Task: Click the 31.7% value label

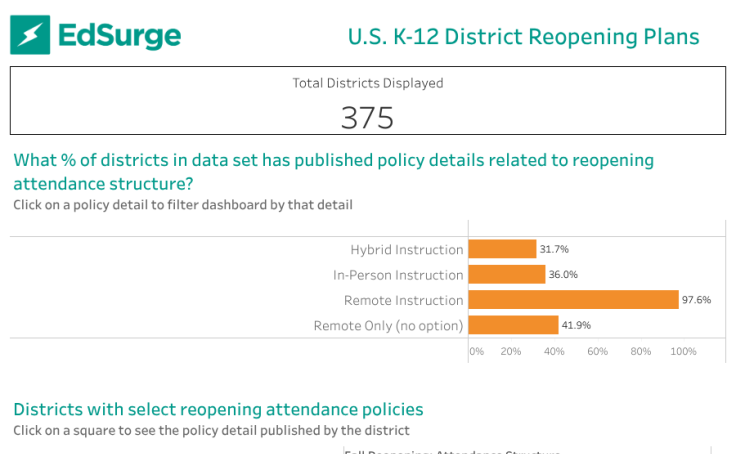Action: pyautogui.click(x=554, y=249)
